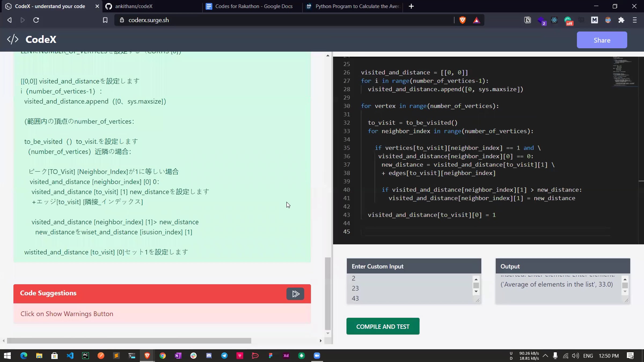
Task: Bookmark this page with the bookmark icon
Action: 105,20
